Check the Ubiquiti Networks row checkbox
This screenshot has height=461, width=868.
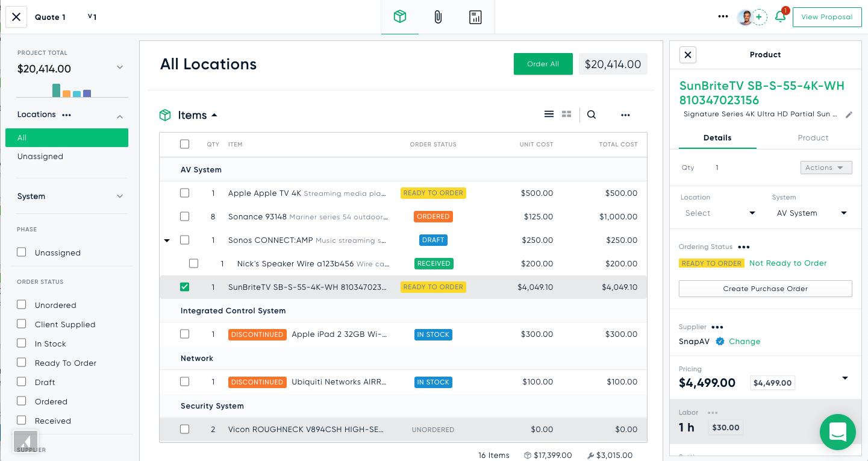coord(184,381)
